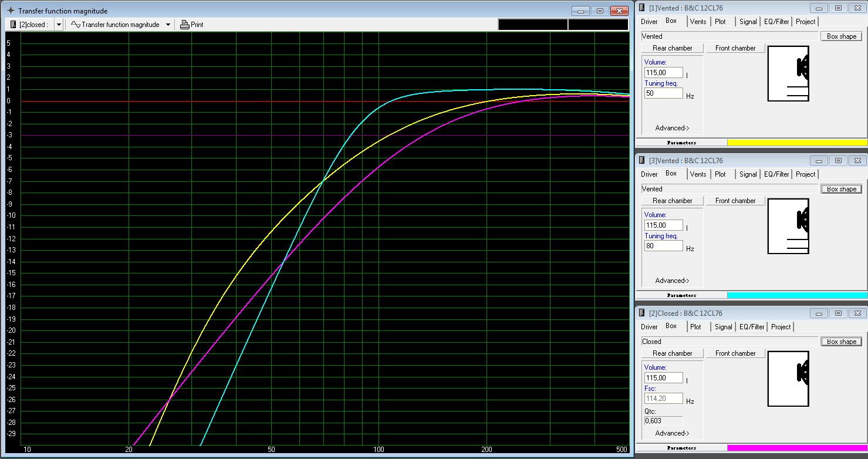
Task: Click the cyan curve color swatch
Action: [796, 295]
